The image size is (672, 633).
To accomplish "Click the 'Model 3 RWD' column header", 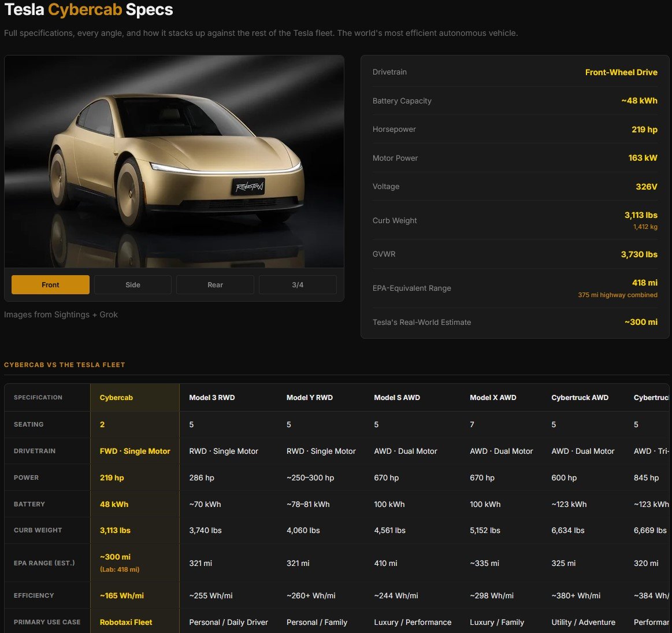I will (212, 398).
